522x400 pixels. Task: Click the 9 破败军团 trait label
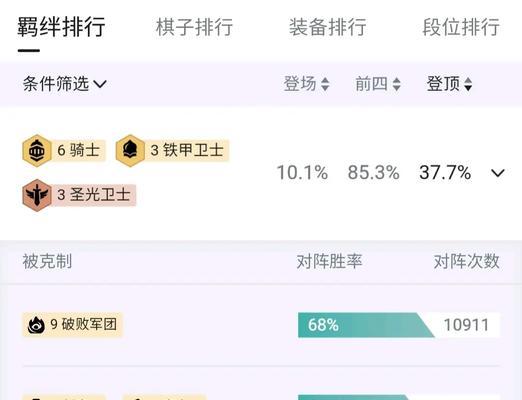point(83,324)
